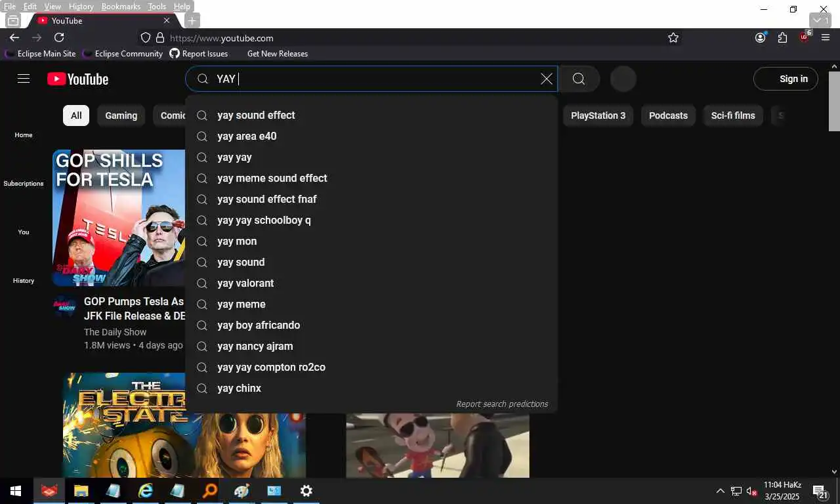Click the Sign in button
Screen dimensions: 840x504
pos(786,79)
